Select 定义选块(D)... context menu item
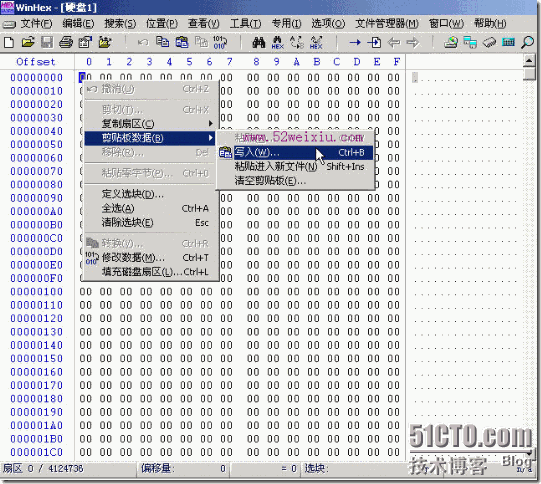 pyautogui.click(x=151, y=194)
